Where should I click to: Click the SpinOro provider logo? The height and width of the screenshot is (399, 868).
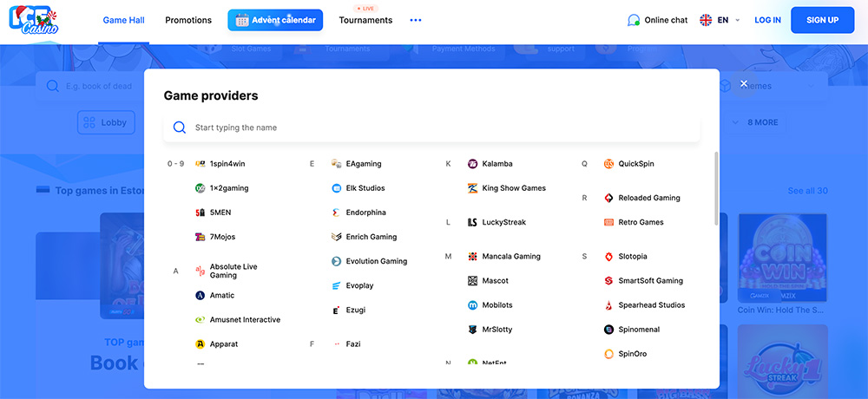coord(609,354)
